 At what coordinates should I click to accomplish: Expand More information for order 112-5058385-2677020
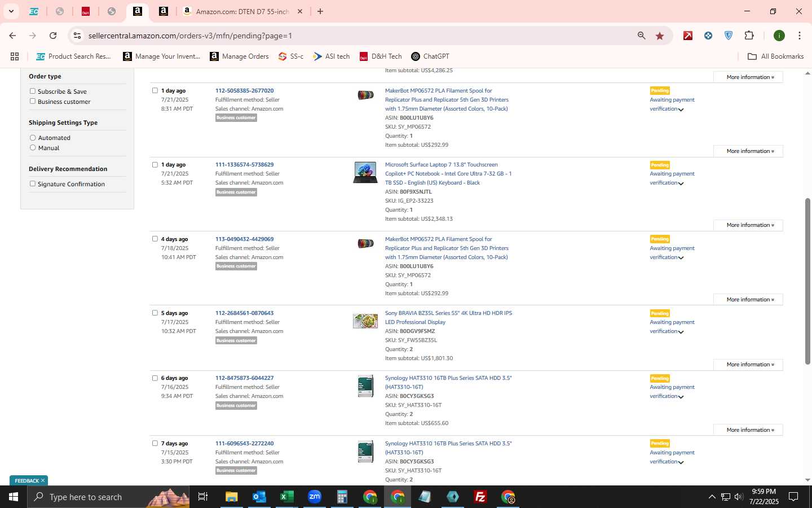748,151
